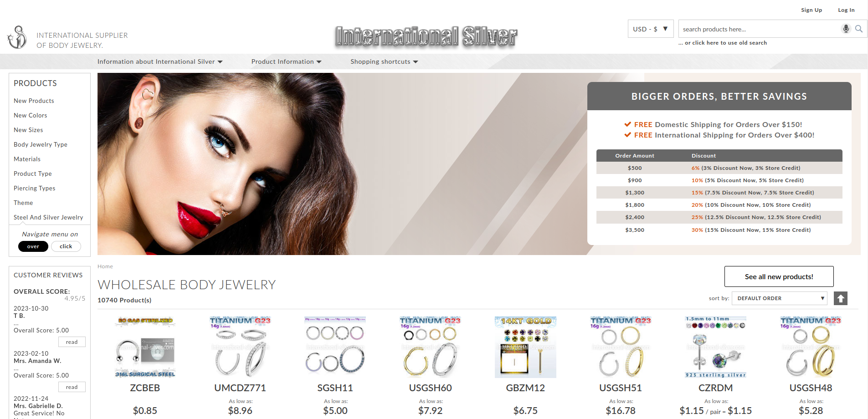Open Body Jewelry Type category
Viewport: 868px width, 419px height.
click(x=41, y=144)
